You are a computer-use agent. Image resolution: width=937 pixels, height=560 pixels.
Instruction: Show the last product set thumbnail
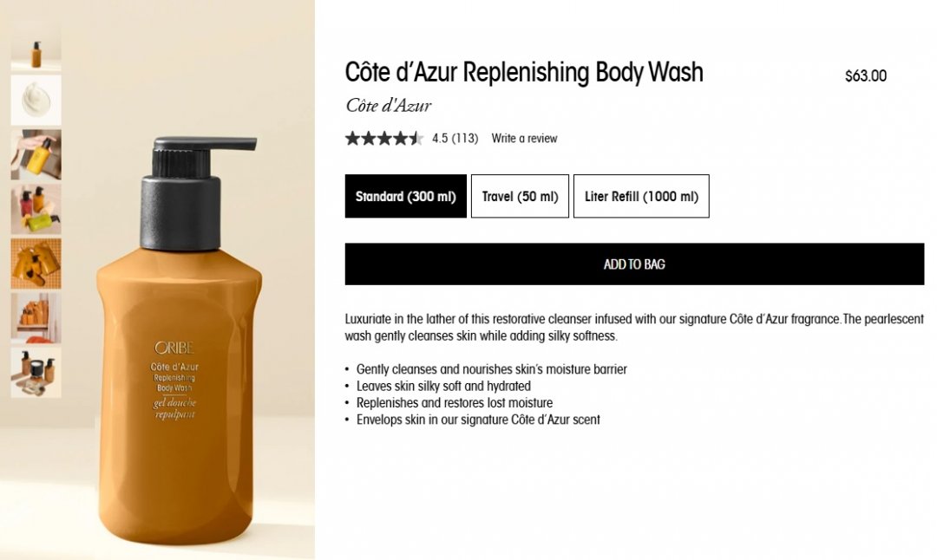(x=36, y=372)
